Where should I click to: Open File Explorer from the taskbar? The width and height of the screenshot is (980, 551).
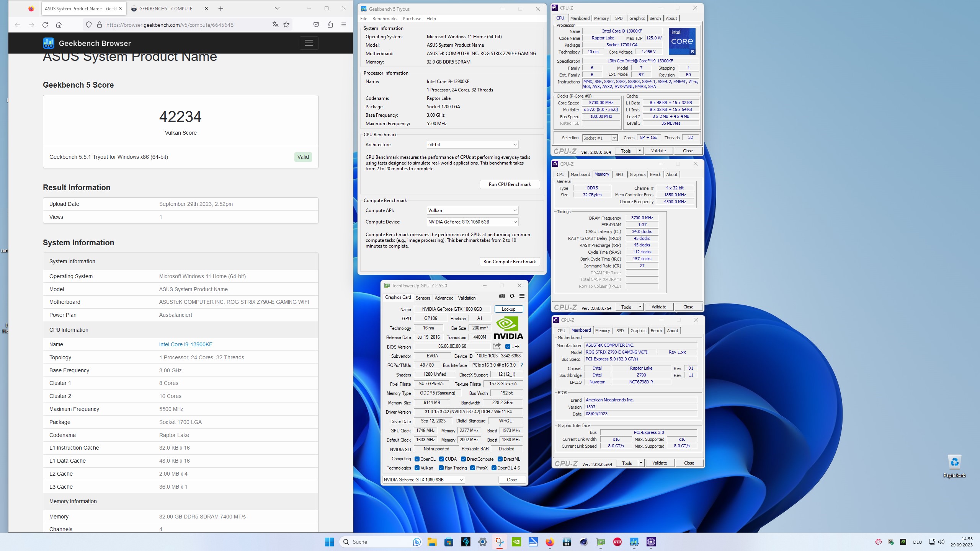[x=432, y=542]
